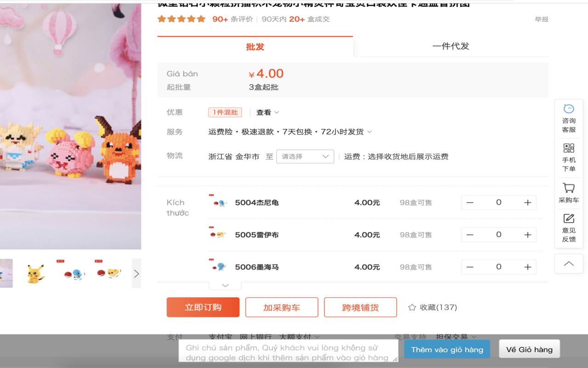Image resolution: width=588 pixels, height=368 pixels.
Task: Open the 采购车 purchase cart icon
Action: (569, 192)
